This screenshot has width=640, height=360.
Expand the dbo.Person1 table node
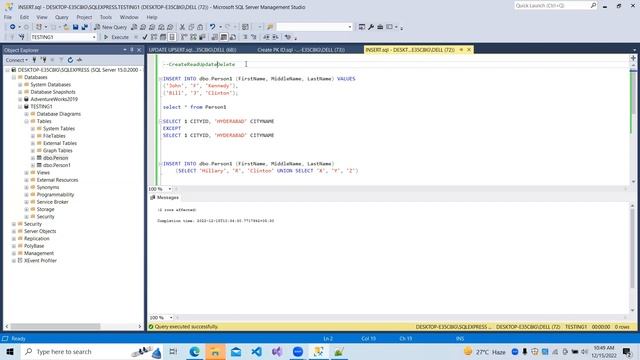[33, 165]
